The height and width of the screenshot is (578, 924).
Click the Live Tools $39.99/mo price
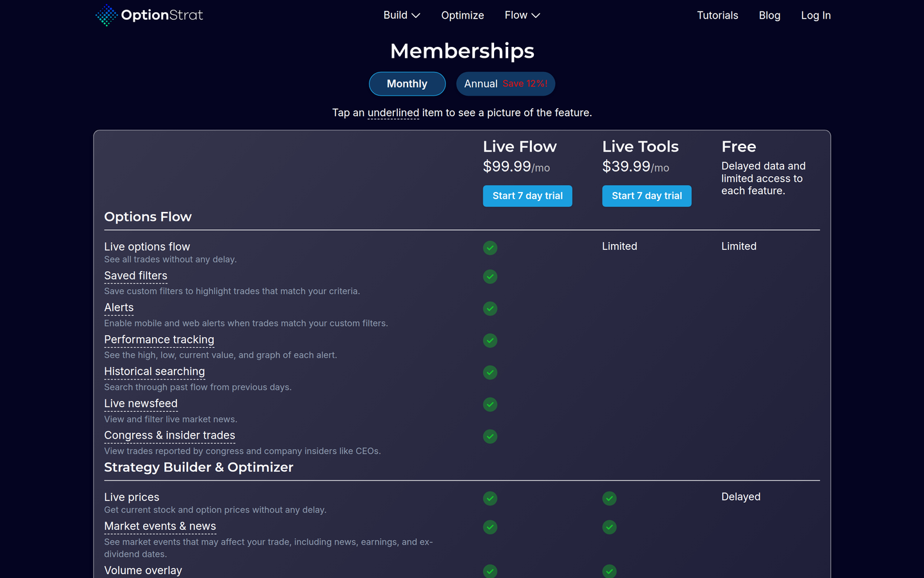point(636,167)
